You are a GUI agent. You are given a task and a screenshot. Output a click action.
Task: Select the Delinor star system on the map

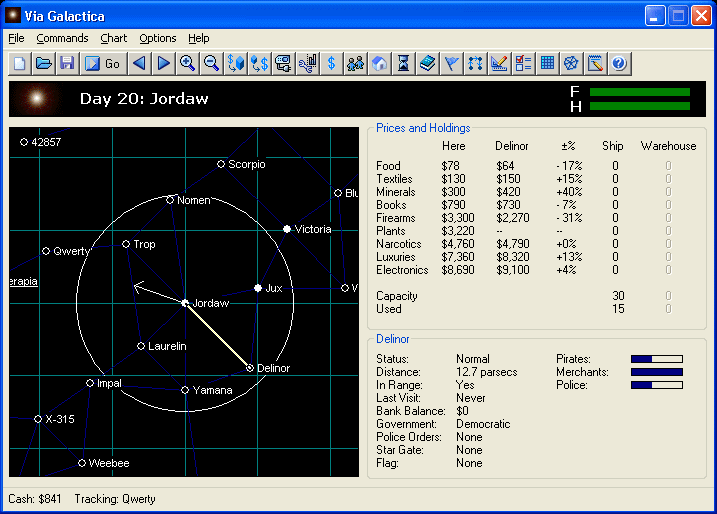250,368
